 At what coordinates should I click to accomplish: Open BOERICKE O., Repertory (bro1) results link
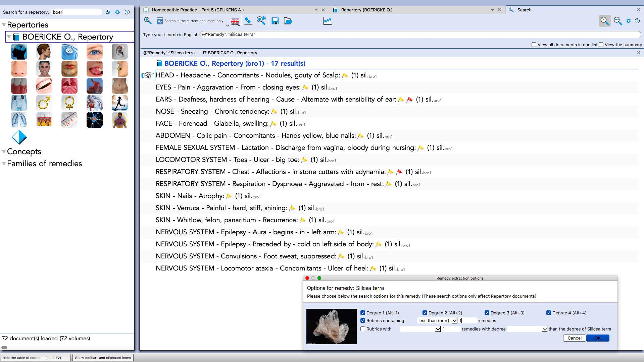[x=235, y=63]
